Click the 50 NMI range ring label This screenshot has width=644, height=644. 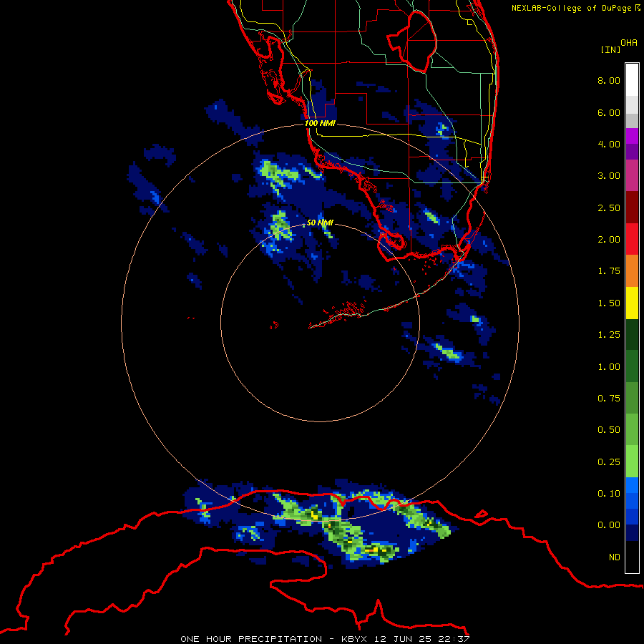coord(320,223)
